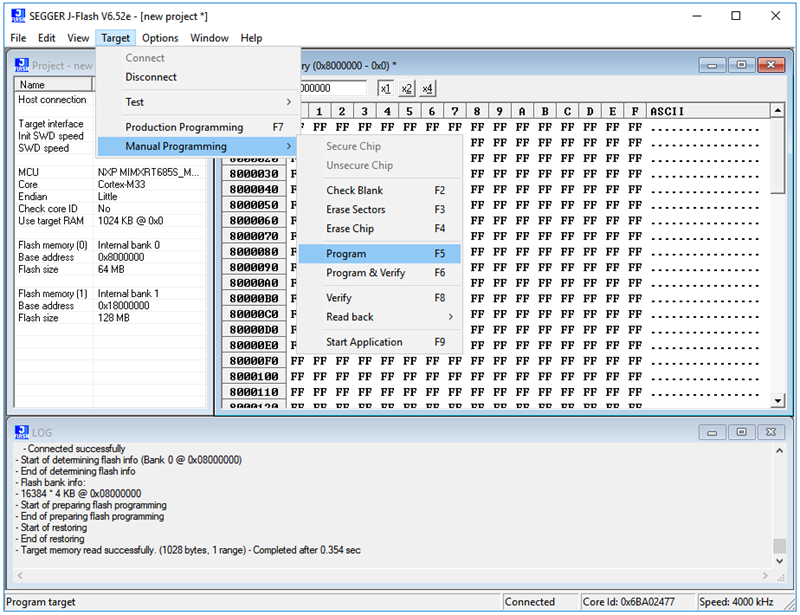800x615 pixels.
Task: Minimize the memory view child window
Action: coord(712,65)
